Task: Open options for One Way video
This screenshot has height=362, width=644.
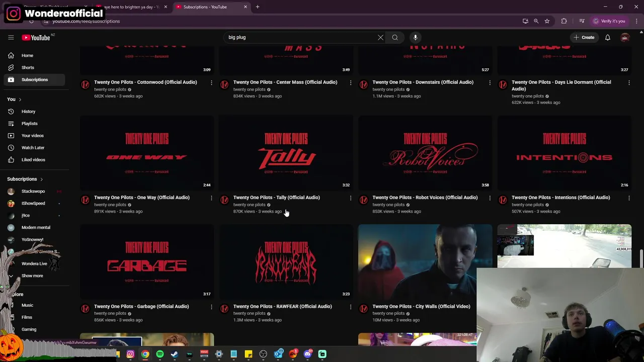Action: (x=211, y=198)
